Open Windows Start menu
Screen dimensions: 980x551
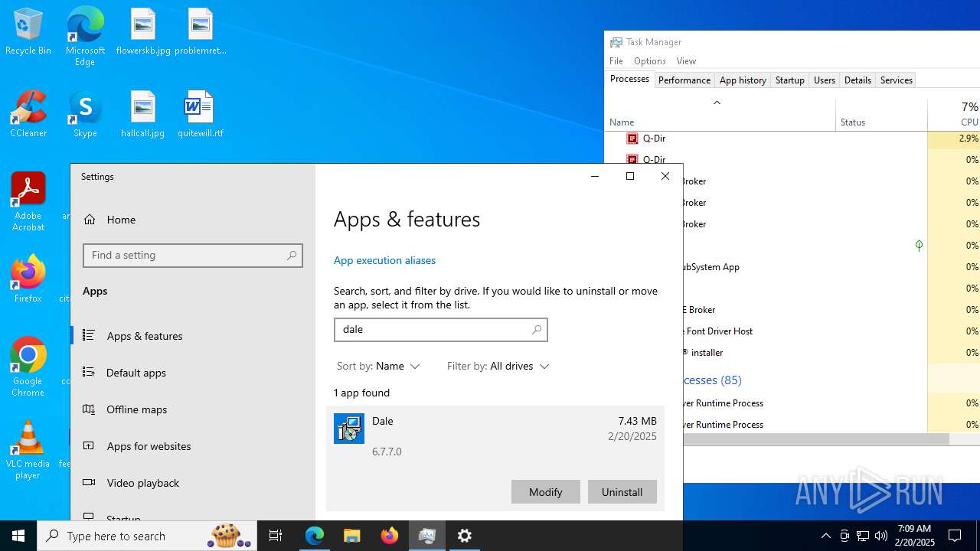coord(18,536)
